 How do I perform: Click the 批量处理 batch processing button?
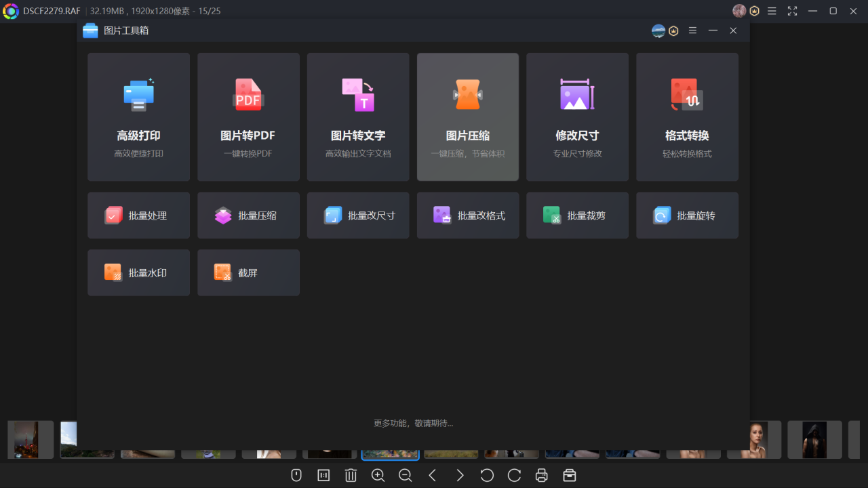[x=138, y=216]
